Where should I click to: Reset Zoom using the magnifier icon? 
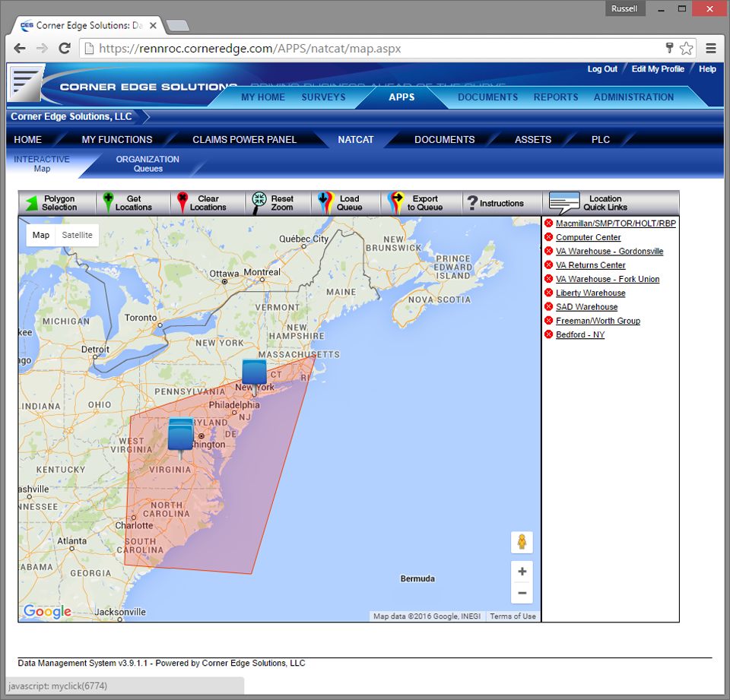point(259,203)
